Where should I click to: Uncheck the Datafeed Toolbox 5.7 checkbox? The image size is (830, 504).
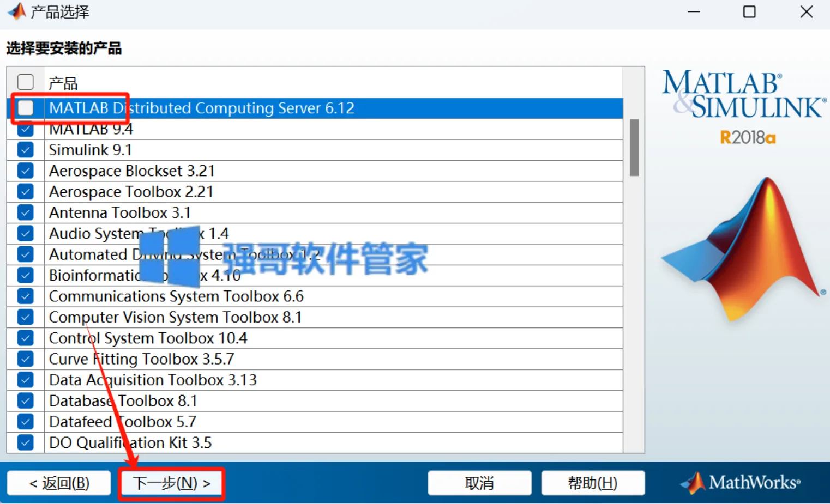(x=26, y=422)
